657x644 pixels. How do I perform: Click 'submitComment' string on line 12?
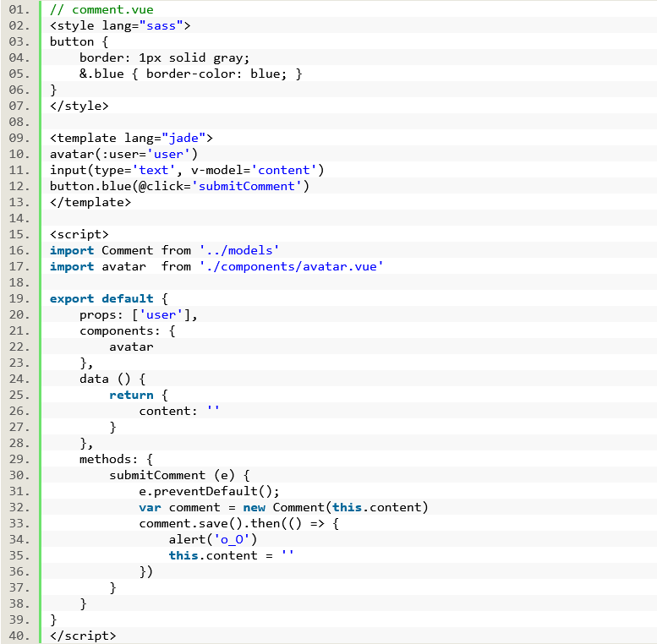click(x=246, y=186)
